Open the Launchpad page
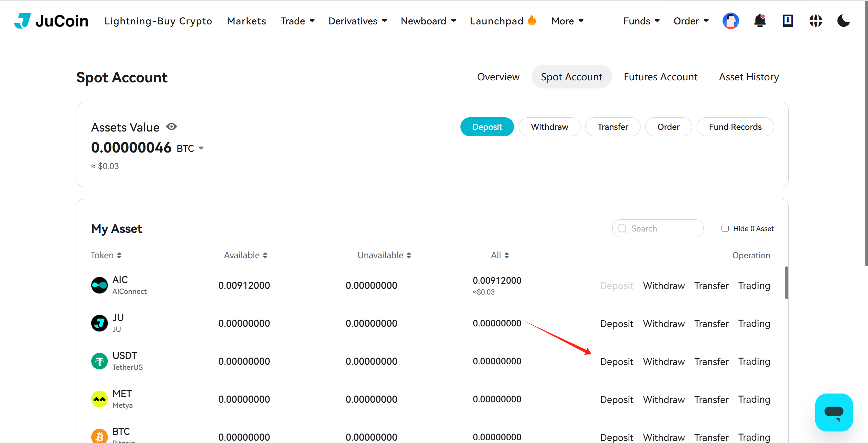Screen dimensions: 868x443 [x=497, y=21]
